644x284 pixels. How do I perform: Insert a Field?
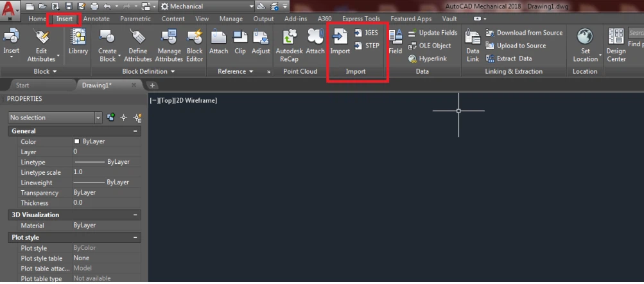point(395,42)
